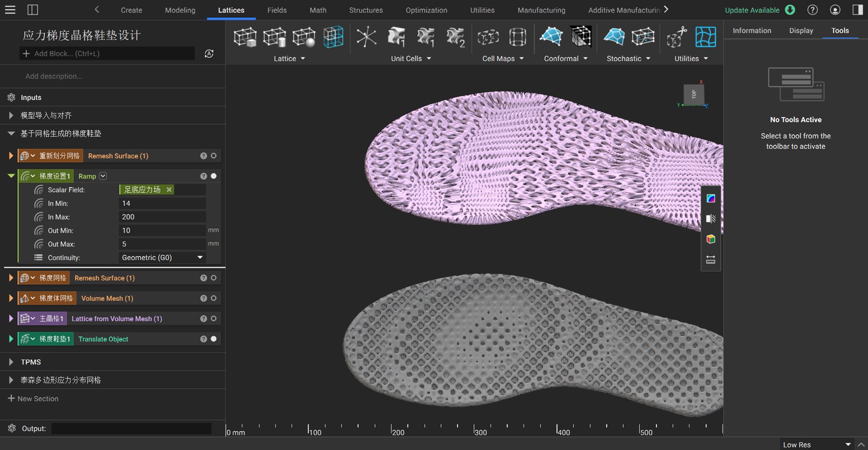Viewport: 868px width, 450px height.
Task: Expand the 泰森多边形应力分布网格 section
Action: pyautogui.click(x=11, y=380)
